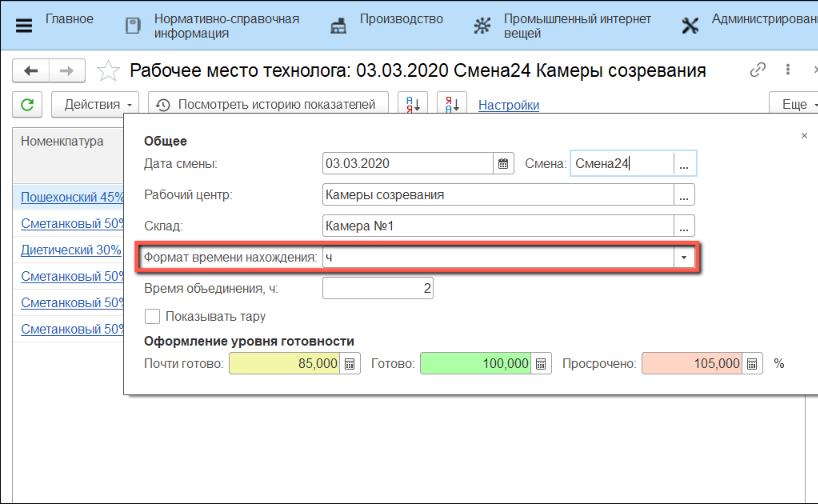
Task: Click the refresh icon in the toolbar
Action: point(27,104)
